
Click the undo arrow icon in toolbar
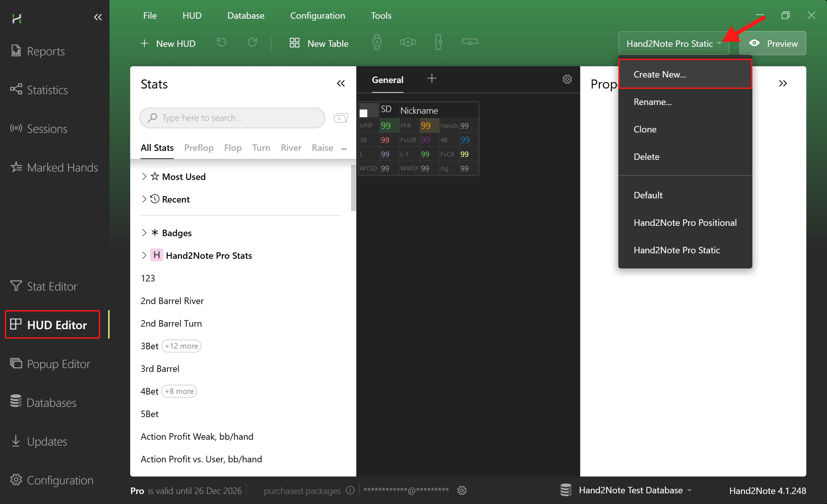click(222, 43)
